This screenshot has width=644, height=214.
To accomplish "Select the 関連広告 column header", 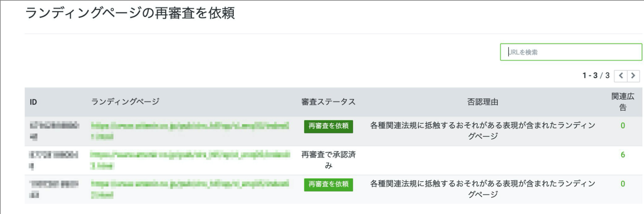I will (x=623, y=102).
